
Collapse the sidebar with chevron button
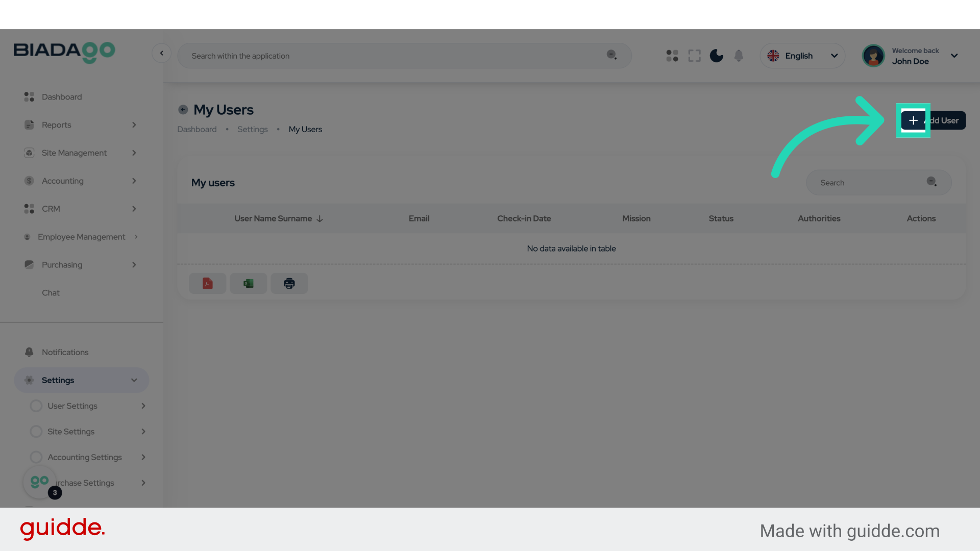tap(161, 53)
